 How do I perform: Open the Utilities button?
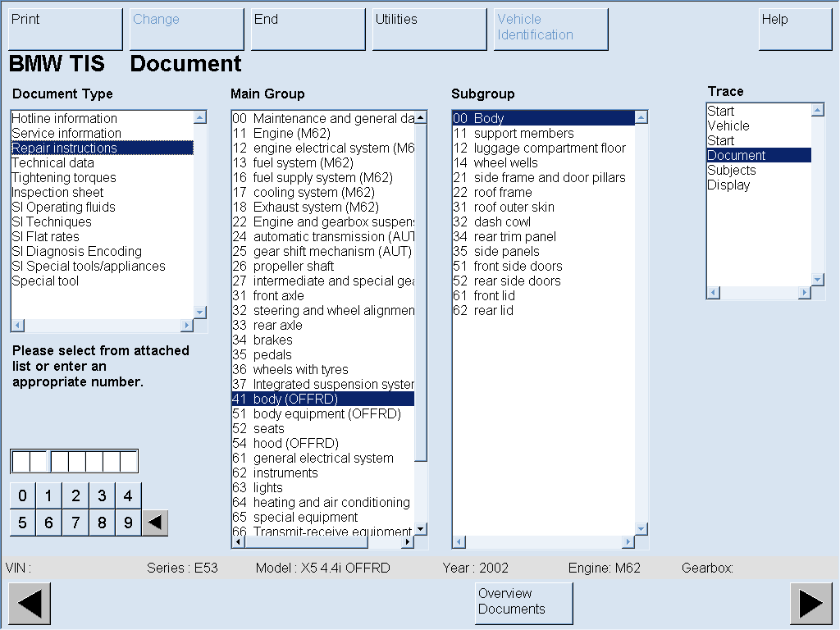(x=429, y=29)
